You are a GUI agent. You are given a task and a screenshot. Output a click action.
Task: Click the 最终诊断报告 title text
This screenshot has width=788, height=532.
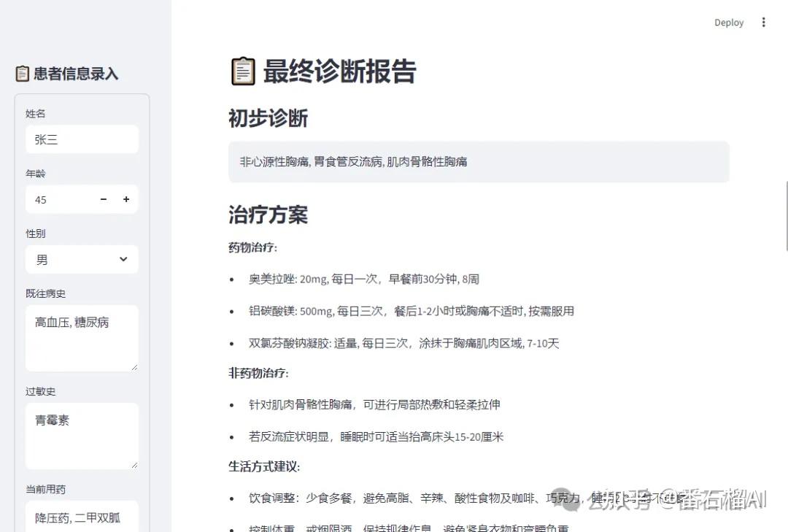point(340,72)
